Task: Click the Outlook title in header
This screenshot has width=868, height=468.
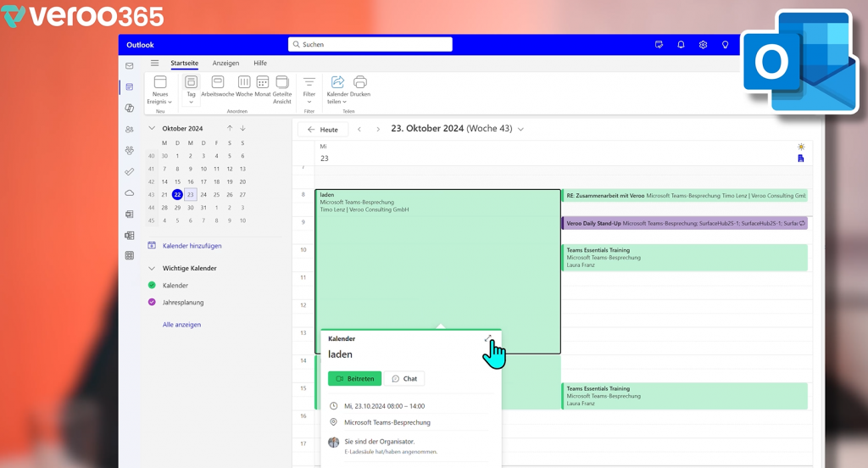Action: tap(140, 45)
